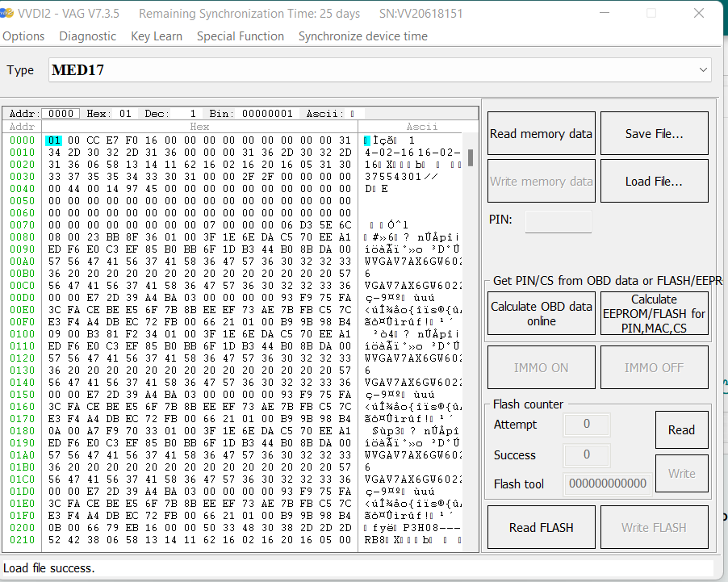
Task: Open the Options menu
Action: click(x=23, y=36)
